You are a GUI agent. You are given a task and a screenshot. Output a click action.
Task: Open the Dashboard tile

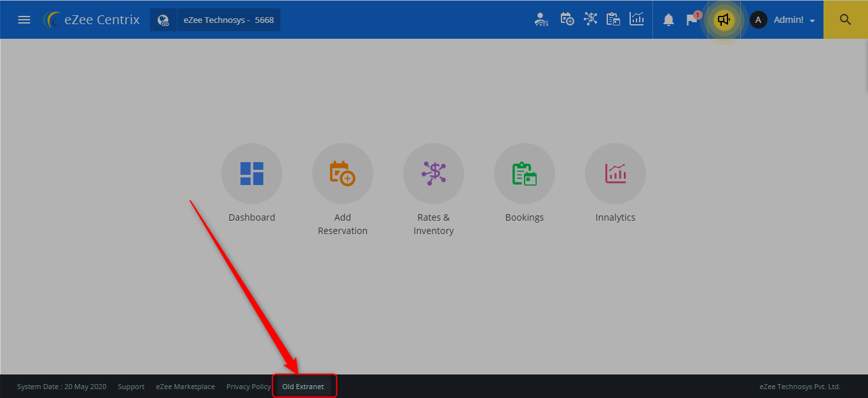[252, 174]
